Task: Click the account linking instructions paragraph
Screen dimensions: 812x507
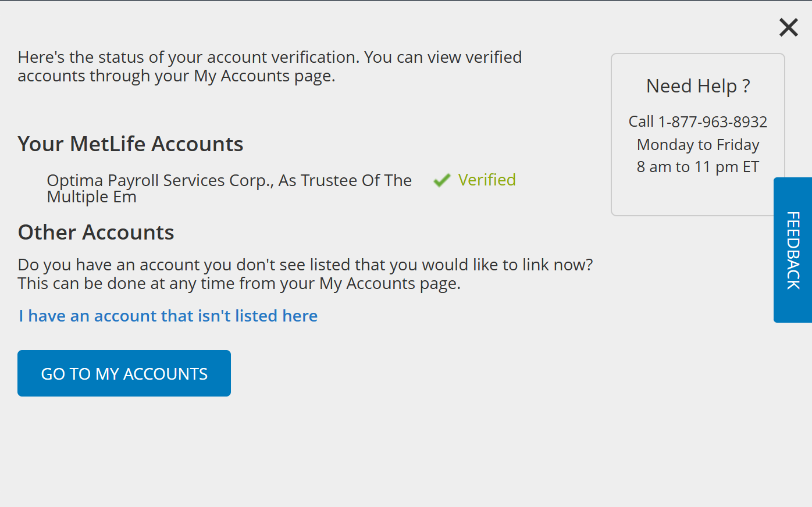Action: coord(305,273)
